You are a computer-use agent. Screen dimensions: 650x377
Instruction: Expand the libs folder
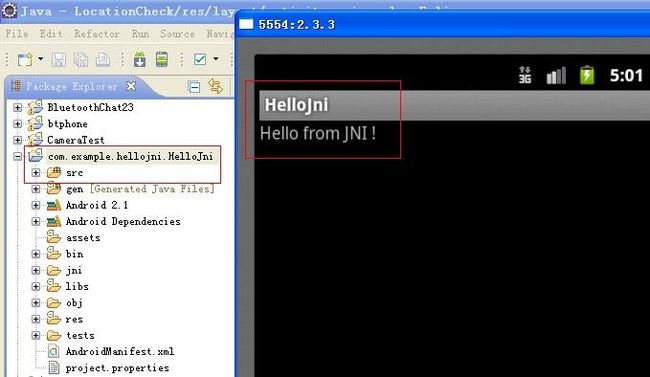coord(36,287)
